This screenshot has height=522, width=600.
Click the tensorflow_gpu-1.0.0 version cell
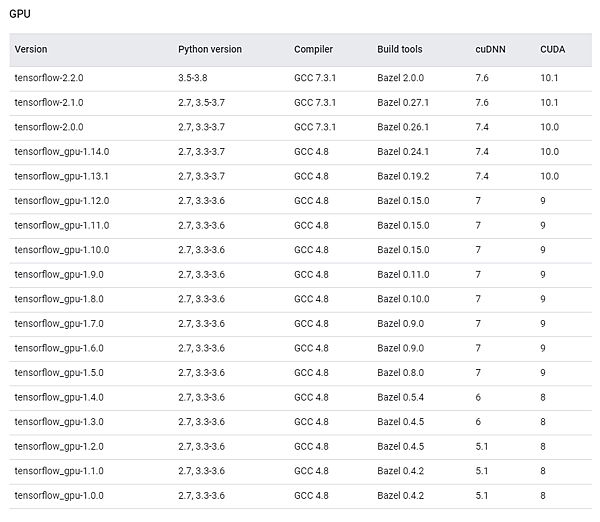(59, 496)
